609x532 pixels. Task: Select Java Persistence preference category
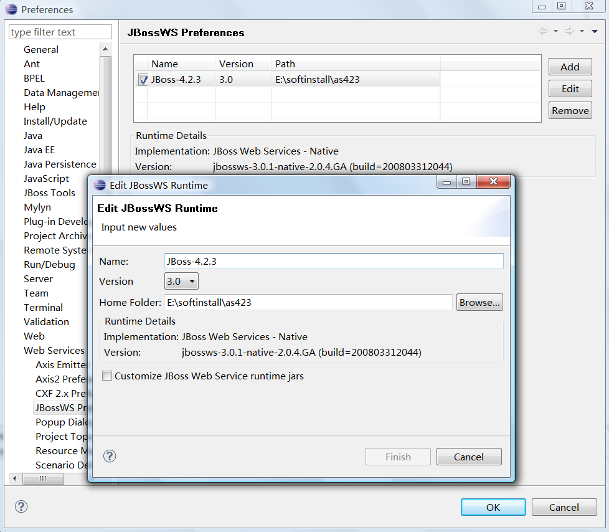click(x=60, y=164)
